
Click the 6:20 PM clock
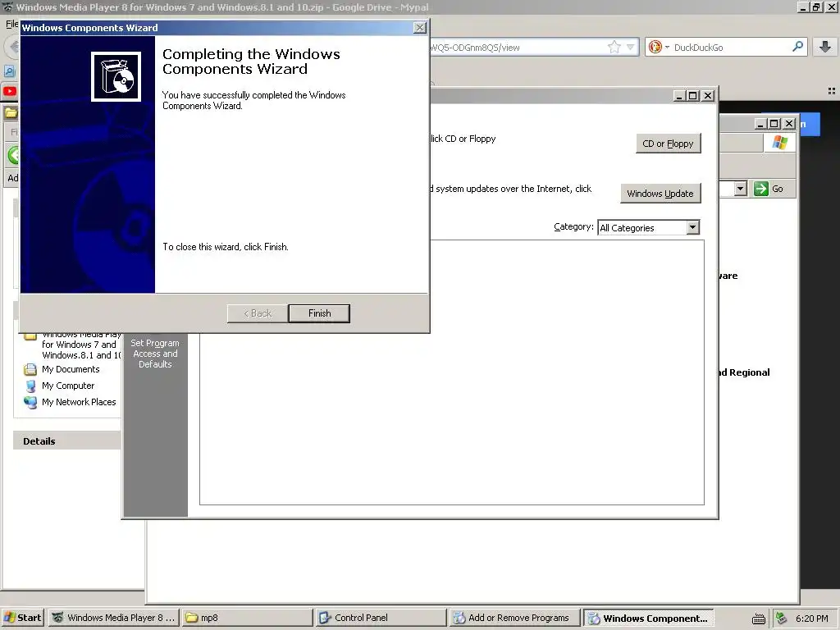pyautogui.click(x=811, y=619)
